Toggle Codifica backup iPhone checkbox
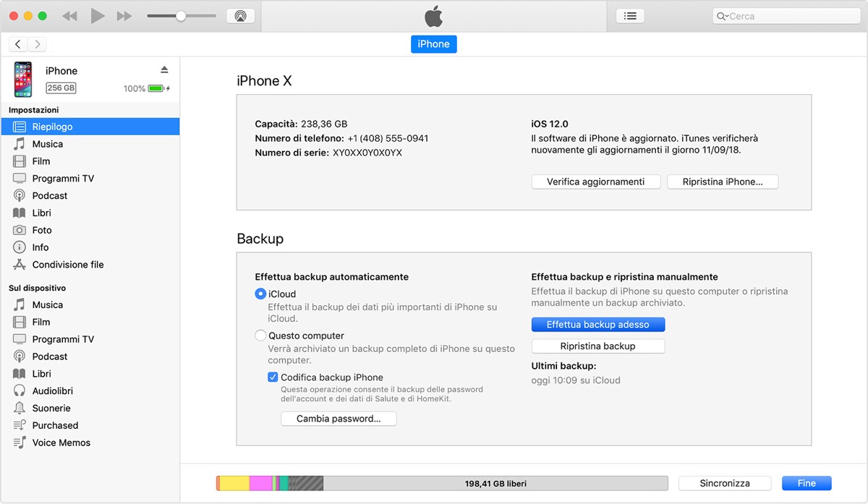This screenshot has height=504, width=868. point(273,377)
